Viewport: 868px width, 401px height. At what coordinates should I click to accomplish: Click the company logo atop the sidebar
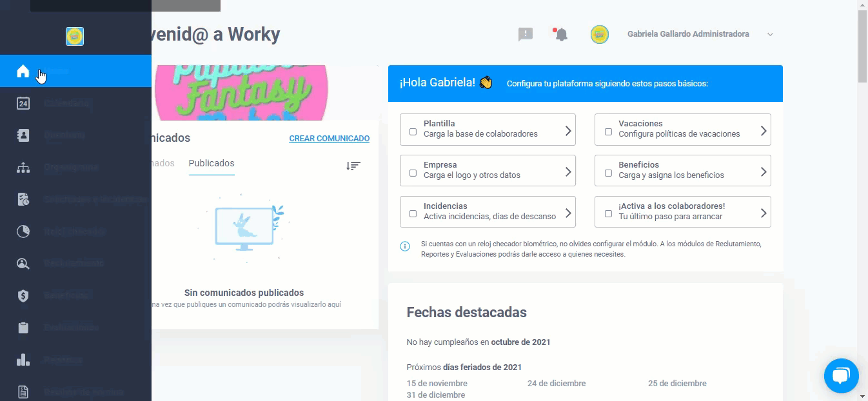(x=75, y=36)
